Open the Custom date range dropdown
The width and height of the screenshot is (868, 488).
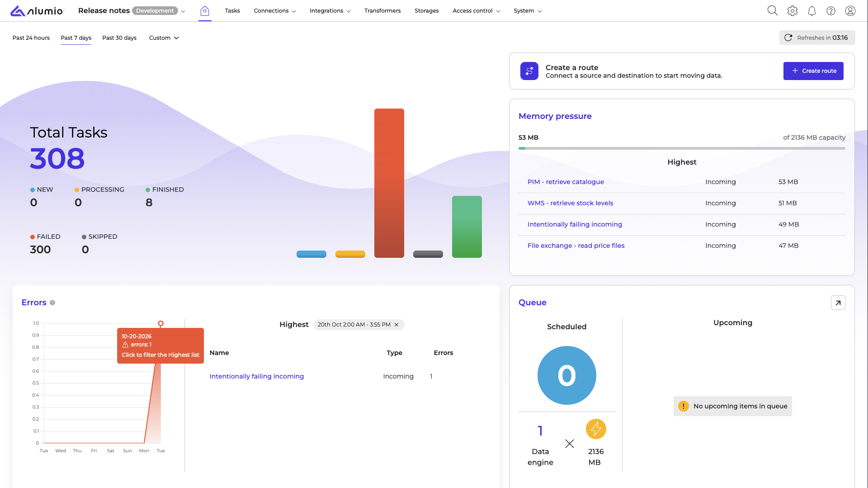click(x=164, y=38)
